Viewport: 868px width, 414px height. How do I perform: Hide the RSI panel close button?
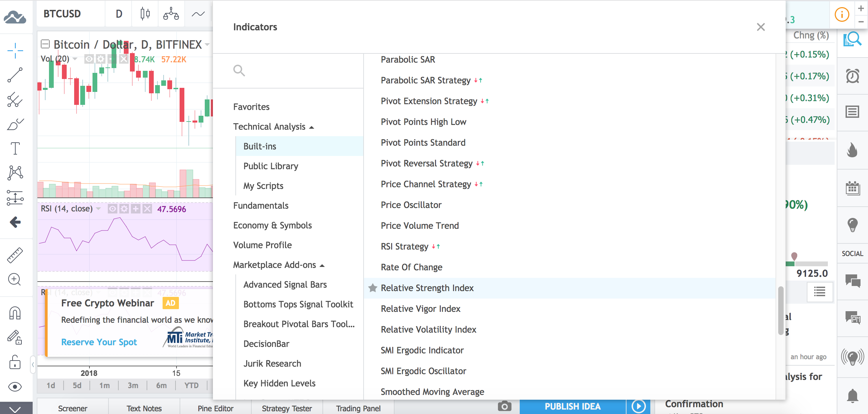(x=147, y=209)
